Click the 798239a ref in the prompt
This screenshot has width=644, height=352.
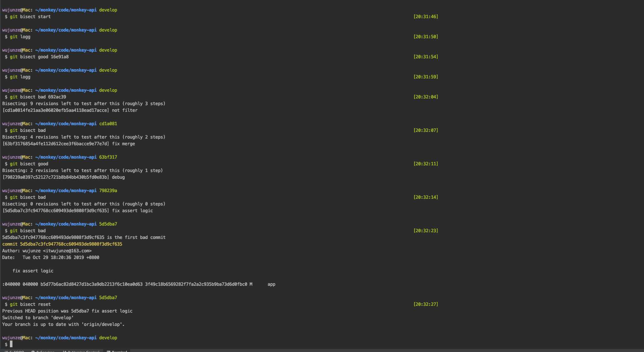click(x=108, y=190)
